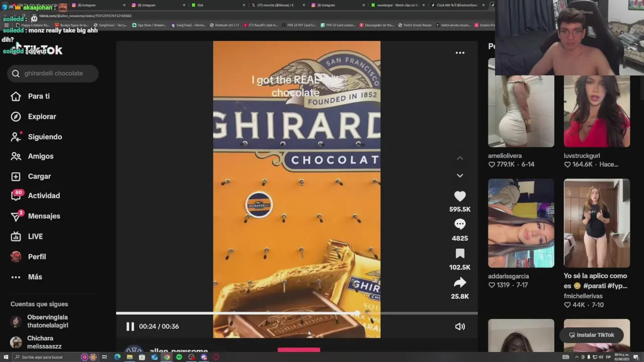The image size is (644, 362).
Task: Click the Cuentas que sigues heading
Action: click(x=39, y=304)
